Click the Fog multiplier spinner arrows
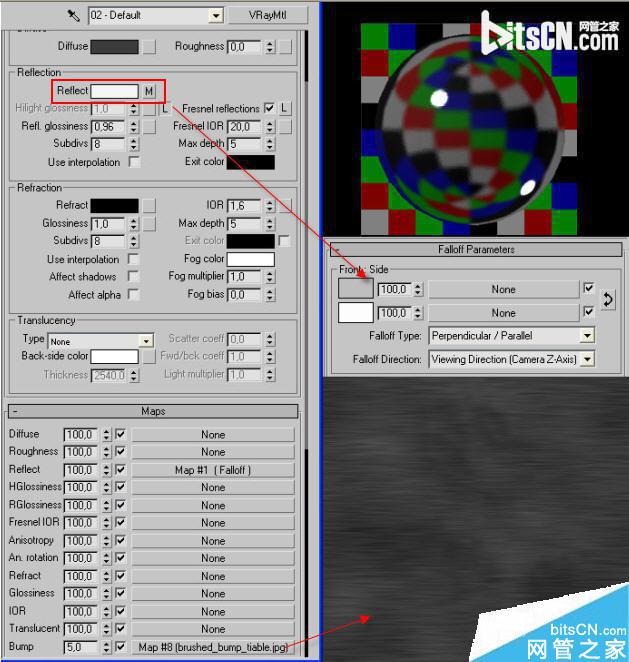The height and width of the screenshot is (662, 629). click(x=270, y=277)
